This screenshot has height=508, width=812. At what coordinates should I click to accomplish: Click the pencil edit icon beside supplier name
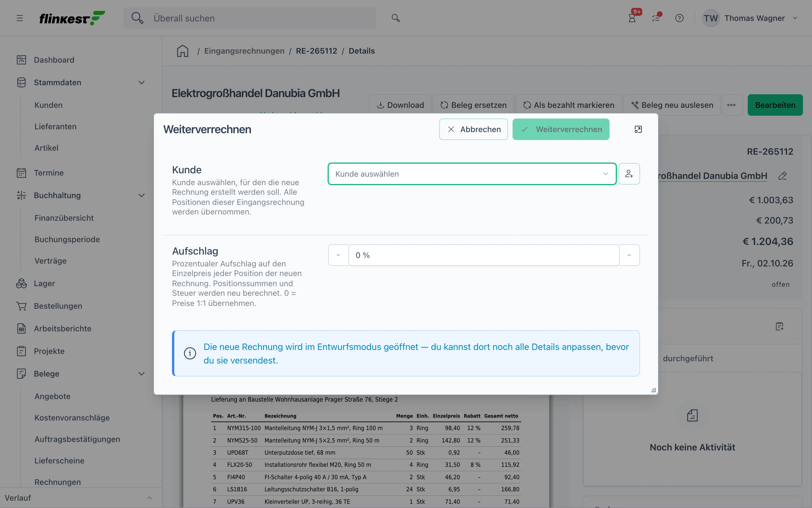point(783,176)
